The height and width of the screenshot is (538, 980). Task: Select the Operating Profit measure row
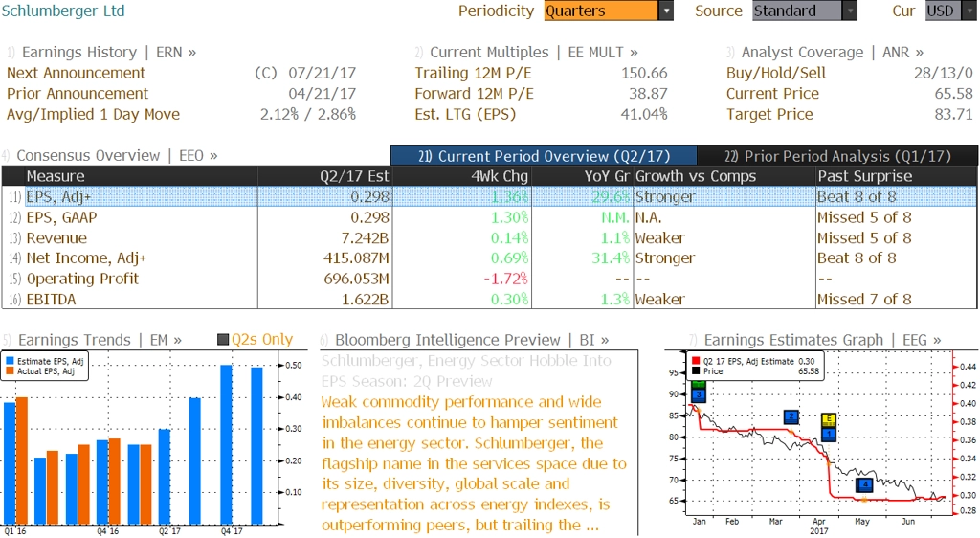point(489,279)
